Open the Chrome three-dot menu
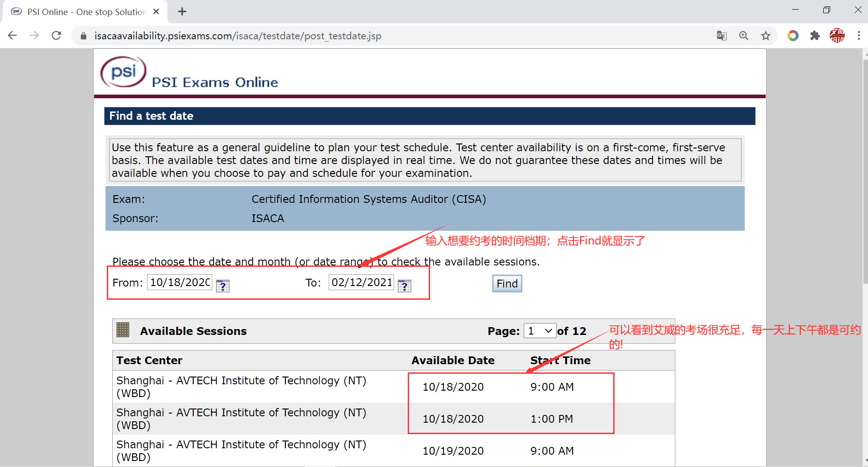Viewport: 868px width, 467px height. pyautogui.click(x=859, y=36)
